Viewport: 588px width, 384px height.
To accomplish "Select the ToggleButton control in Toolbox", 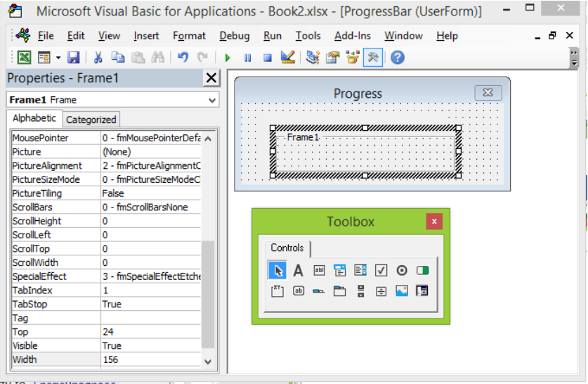I will (x=422, y=270).
